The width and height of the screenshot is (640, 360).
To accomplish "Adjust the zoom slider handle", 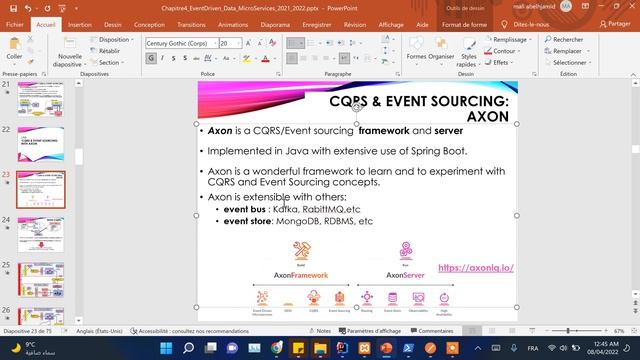I will (568, 331).
